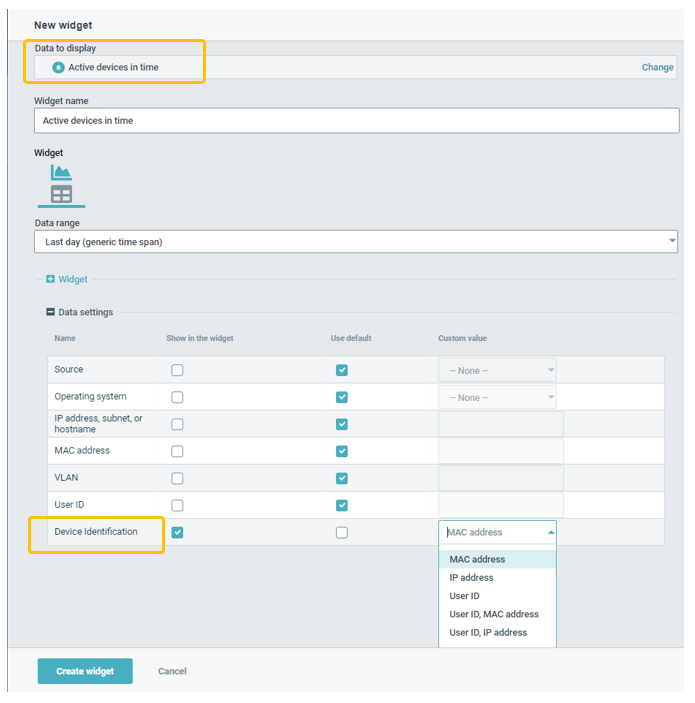Click Change link for data to display

point(657,67)
